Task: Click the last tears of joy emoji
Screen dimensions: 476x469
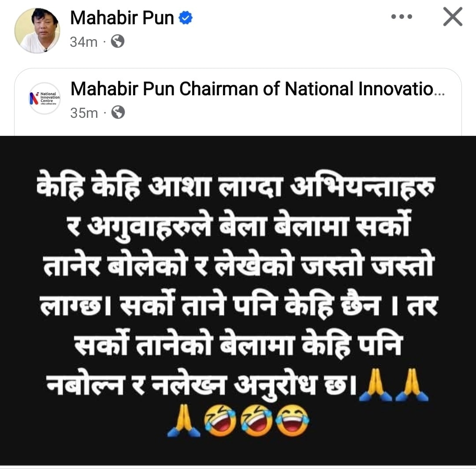Action: point(293,420)
